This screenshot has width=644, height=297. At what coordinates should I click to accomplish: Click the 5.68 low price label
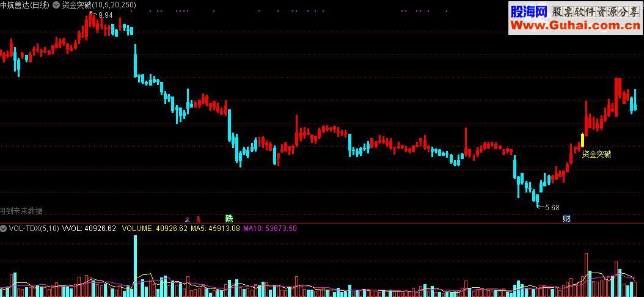tap(552, 208)
